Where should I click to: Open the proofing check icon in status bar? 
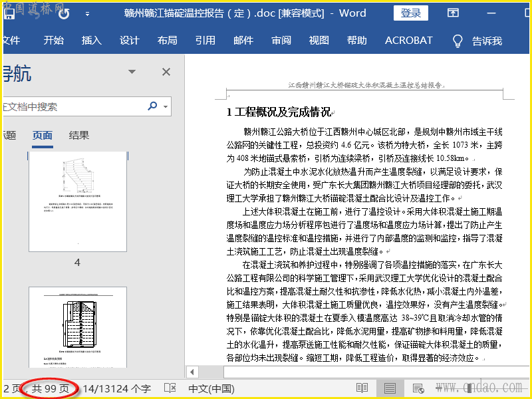pyautogui.click(x=170, y=388)
